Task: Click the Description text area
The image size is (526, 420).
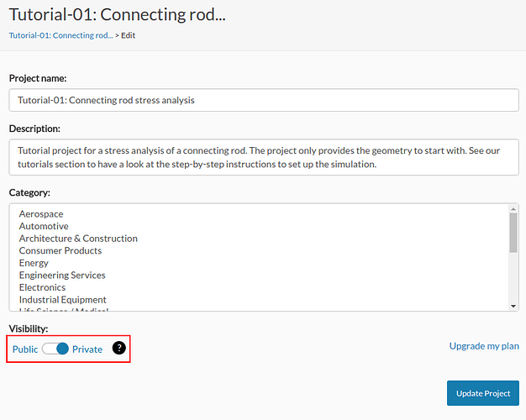Action: [263, 157]
